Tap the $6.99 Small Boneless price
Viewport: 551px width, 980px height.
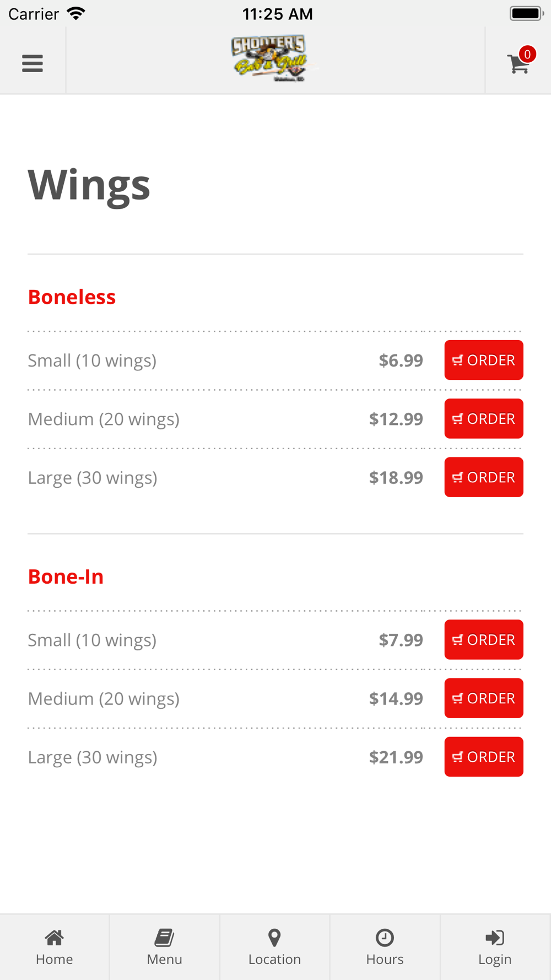pos(401,360)
